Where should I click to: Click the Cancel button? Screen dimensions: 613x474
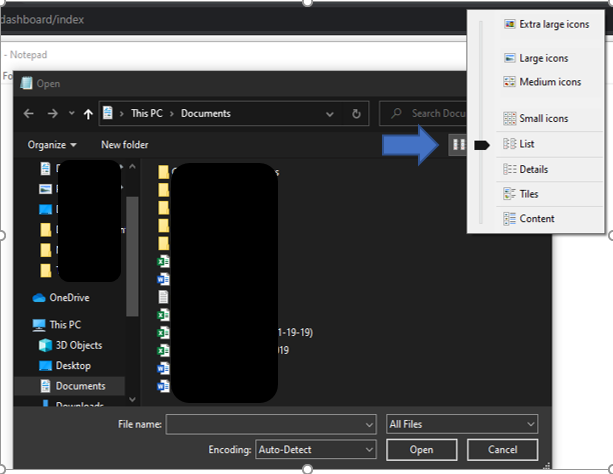point(502,450)
